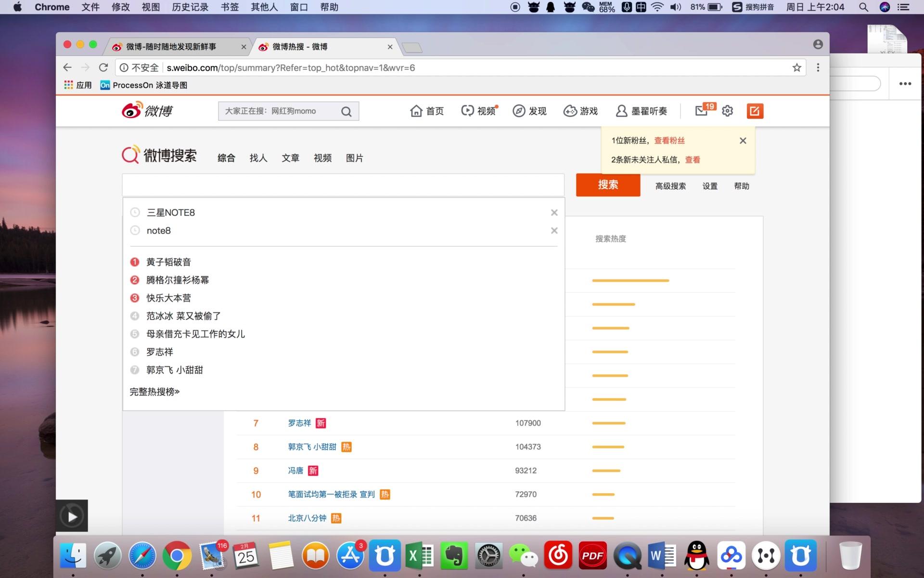Image resolution: width=924 pixels, height=578 pixels.
Task: Remove 三星NOTE8 from search history
Action: click(554, 212)
